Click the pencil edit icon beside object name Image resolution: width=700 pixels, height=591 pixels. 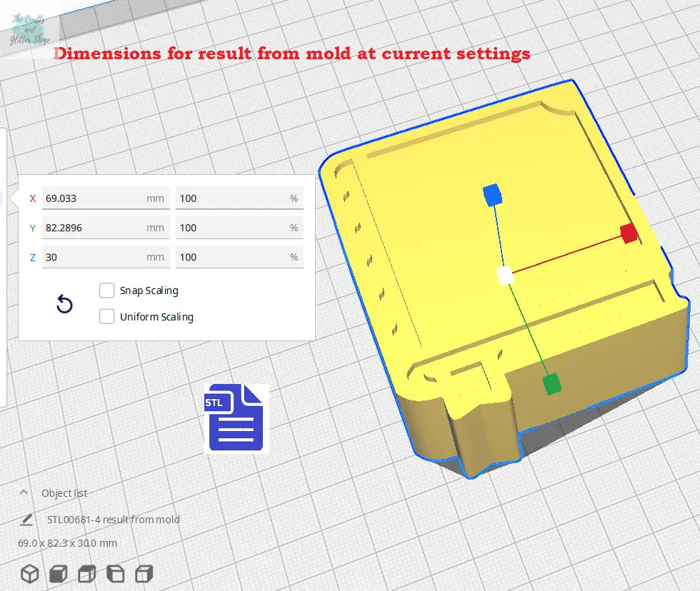26,520
